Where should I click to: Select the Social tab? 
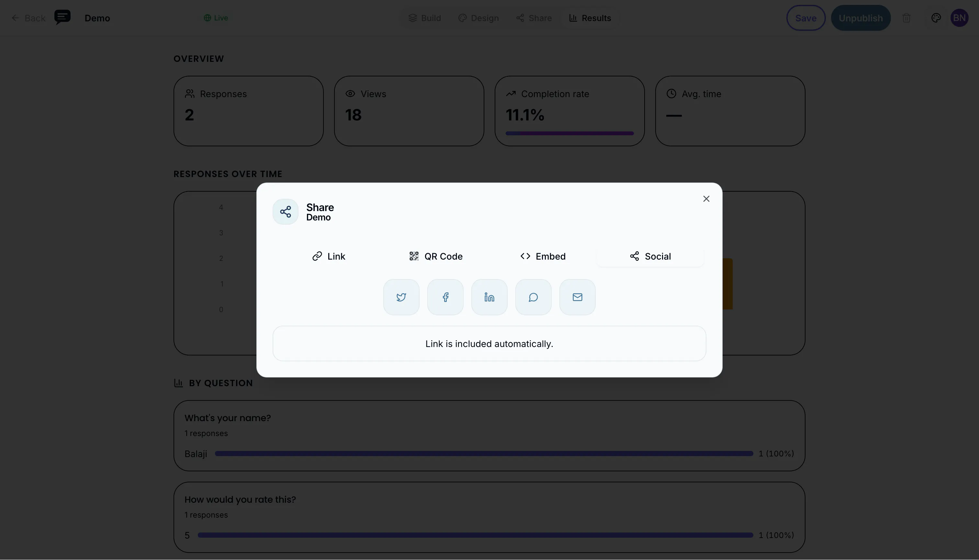point(650,256)
